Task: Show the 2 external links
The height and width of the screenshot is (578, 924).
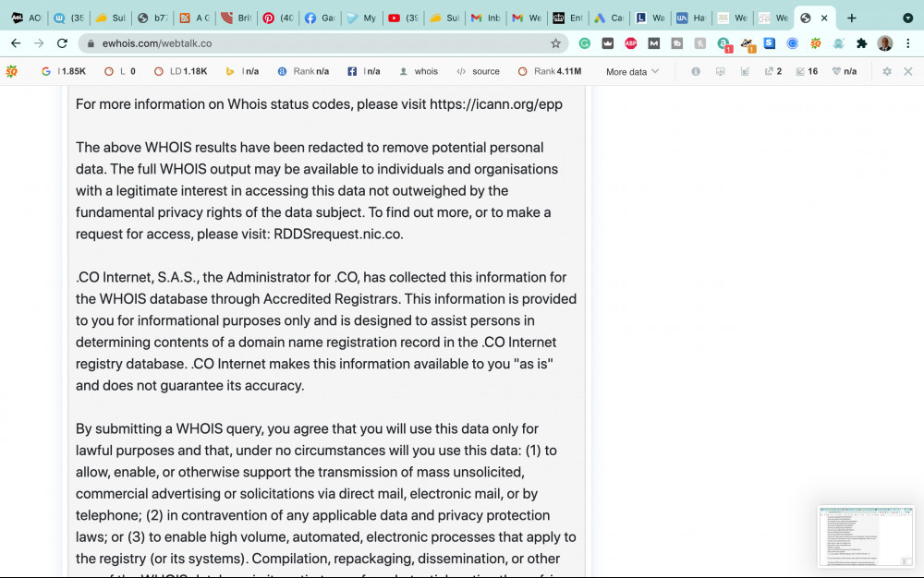Action: click(773, 71)
